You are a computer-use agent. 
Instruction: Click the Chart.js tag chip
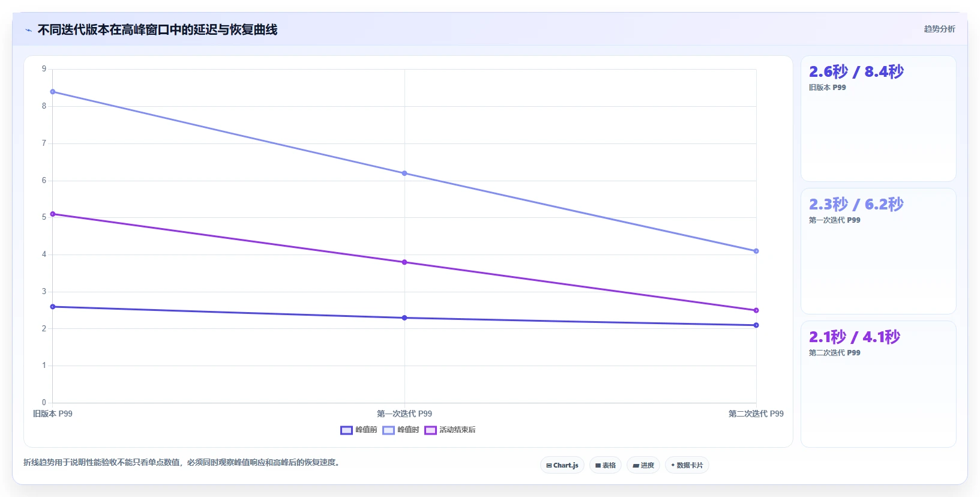(x=562, y=465)
